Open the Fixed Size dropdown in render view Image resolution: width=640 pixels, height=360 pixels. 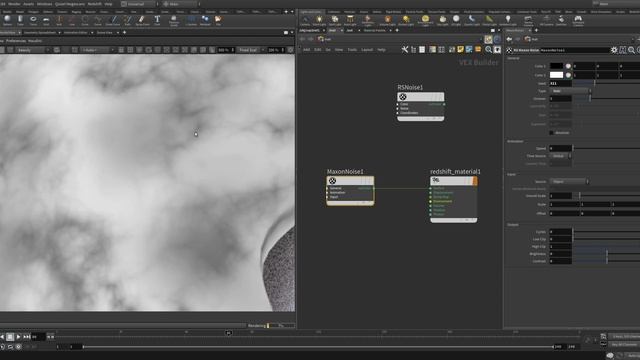(251, 50)
